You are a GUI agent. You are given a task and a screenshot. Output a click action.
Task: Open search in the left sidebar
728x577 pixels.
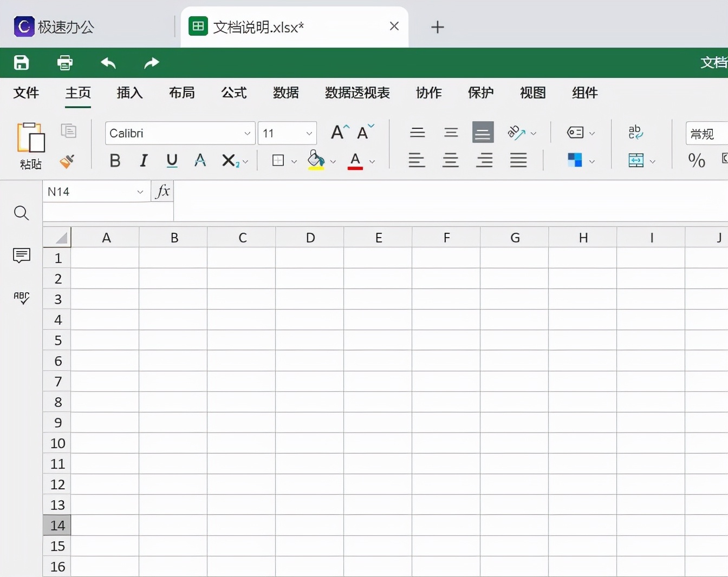click(x=21, y=213)
